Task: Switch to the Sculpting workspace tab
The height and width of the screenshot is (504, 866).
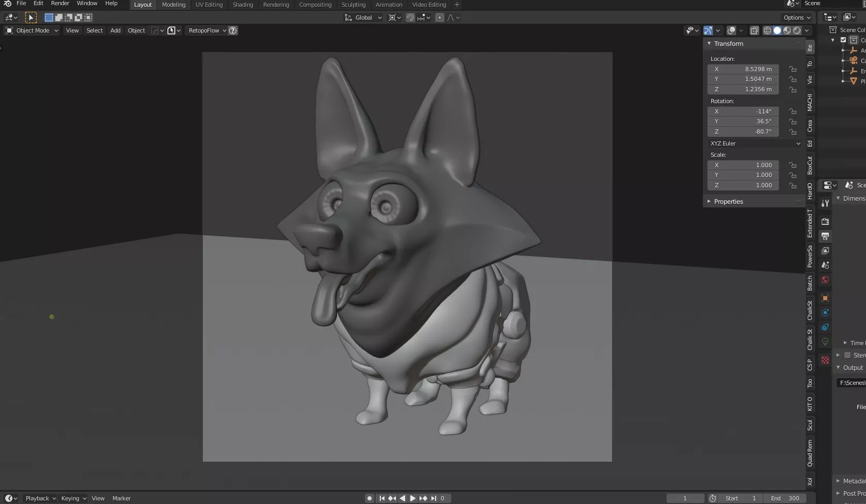Action: click(353, 5)
